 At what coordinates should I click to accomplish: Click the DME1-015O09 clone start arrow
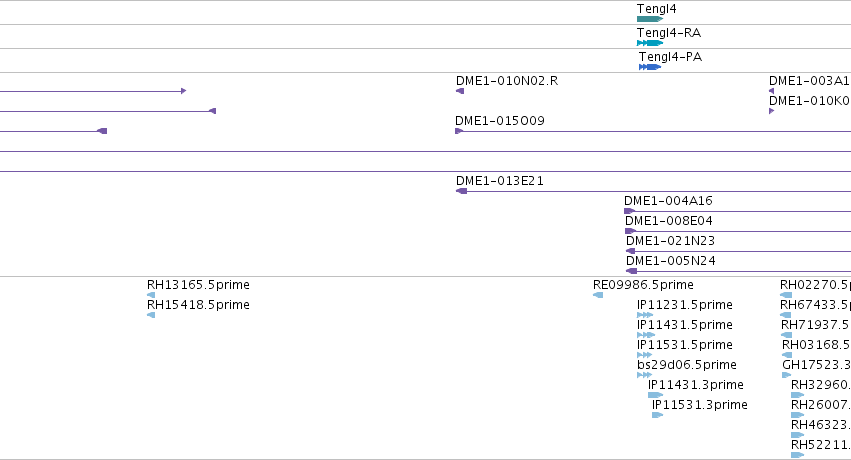coord(459,131)
